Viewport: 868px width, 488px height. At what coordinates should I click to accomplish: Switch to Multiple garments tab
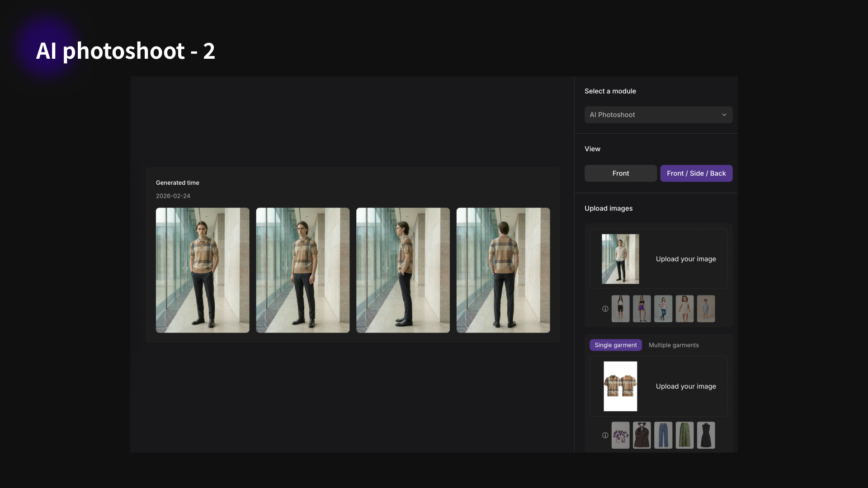click(673, 345)
